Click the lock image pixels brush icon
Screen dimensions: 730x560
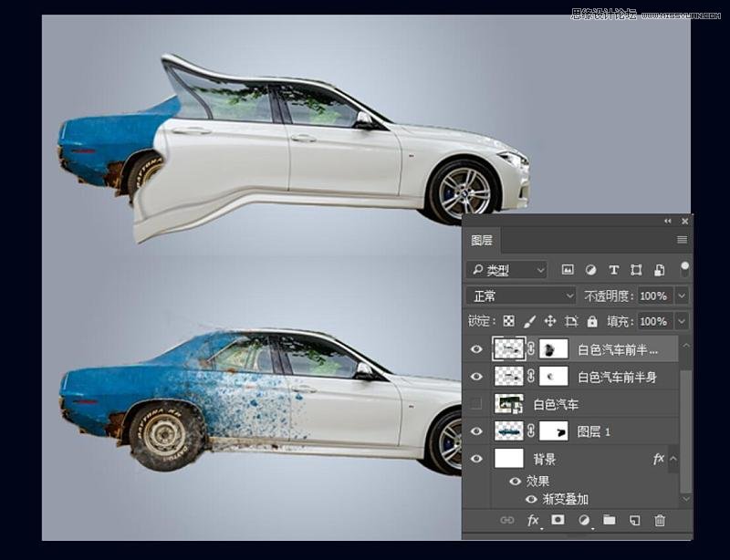pyautogui.click(x=529, y=322)
